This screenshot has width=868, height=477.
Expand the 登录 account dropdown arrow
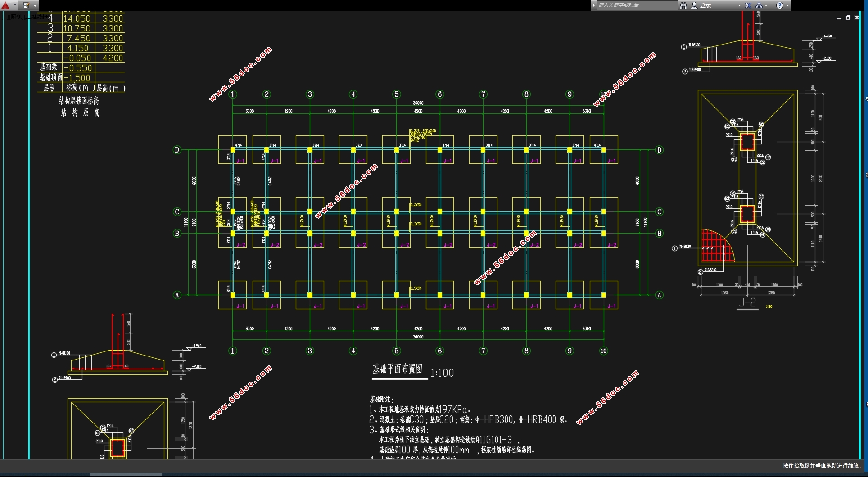click(x=739, y=5)
